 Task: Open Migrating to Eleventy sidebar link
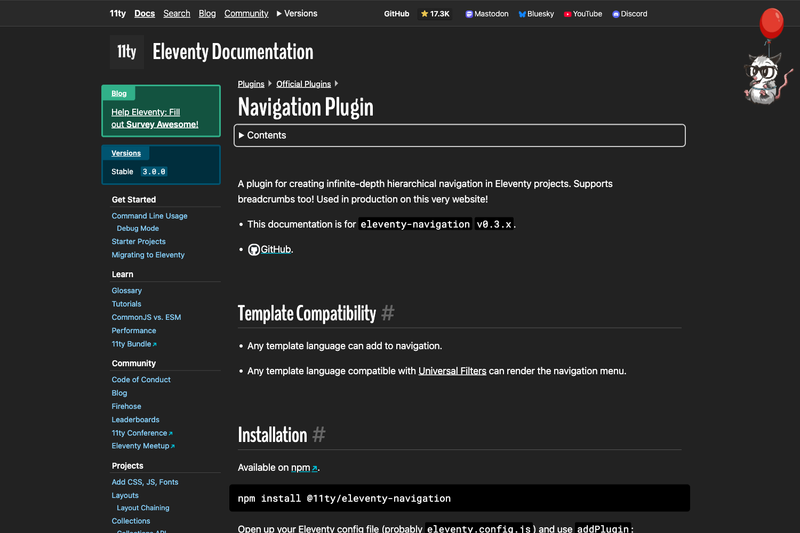[x=148, y=255]
